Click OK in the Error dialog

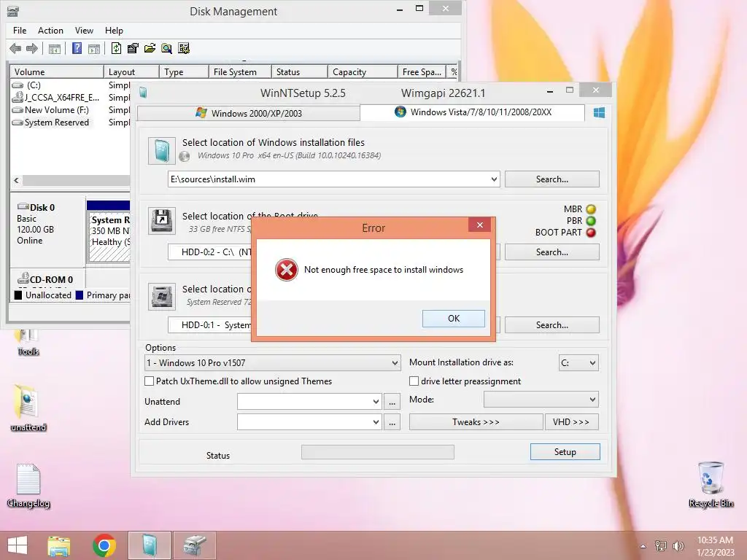[454, 319]
